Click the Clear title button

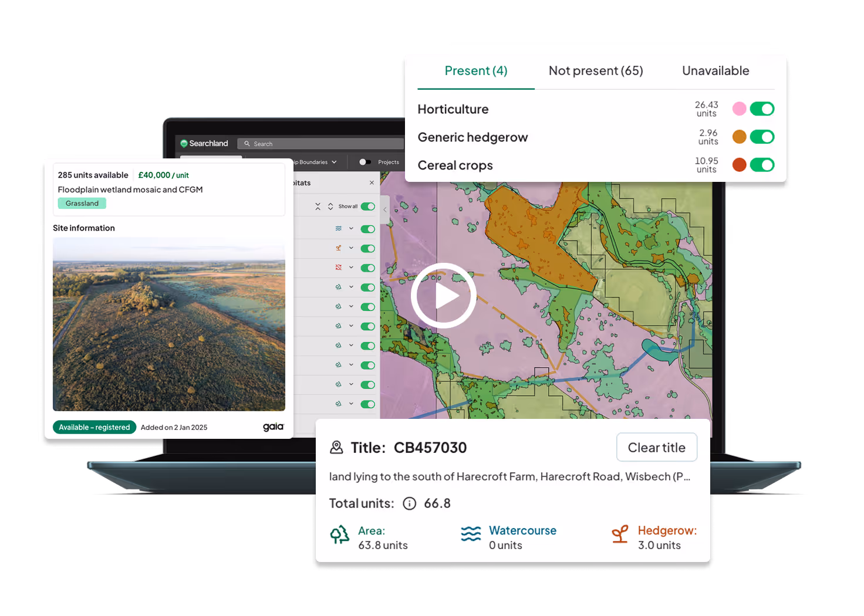[x=657, y=448]
